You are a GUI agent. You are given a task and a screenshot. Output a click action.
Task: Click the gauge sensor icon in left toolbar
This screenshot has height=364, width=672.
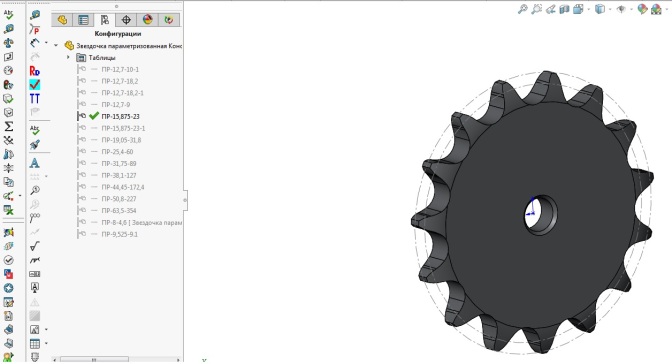pyautogui.click(x=8, y=71)
